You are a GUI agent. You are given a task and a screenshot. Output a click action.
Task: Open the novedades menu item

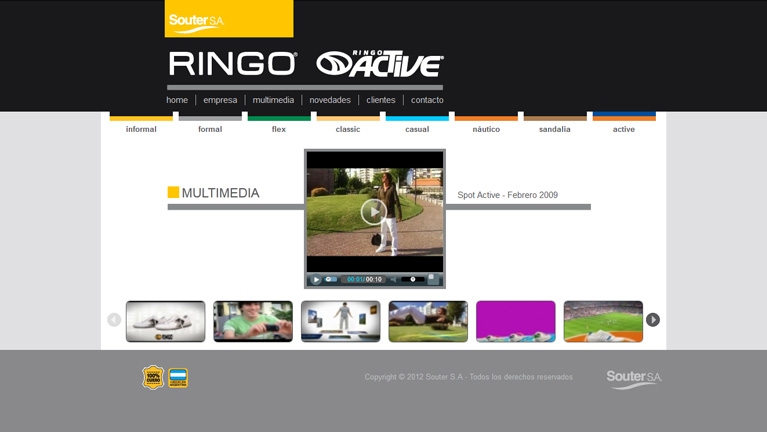tap(330, 100)
